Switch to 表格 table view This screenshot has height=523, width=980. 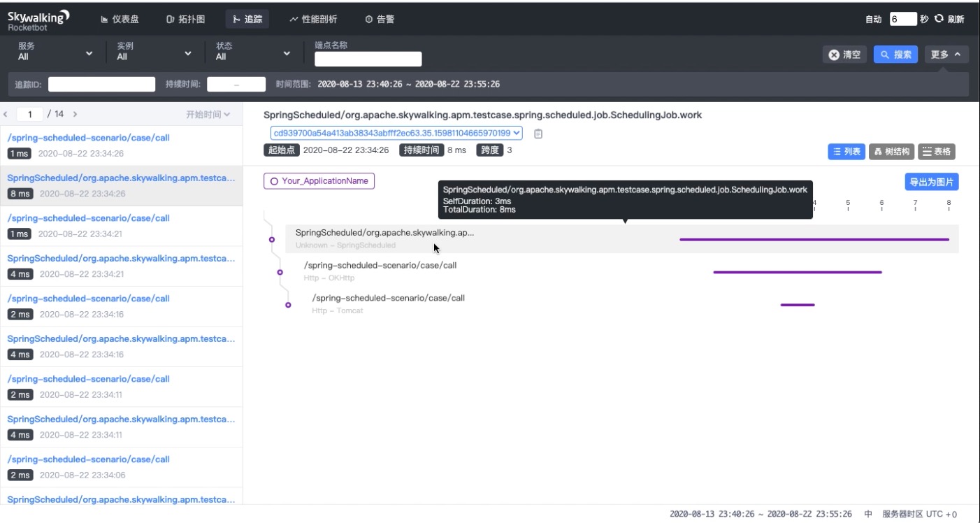[x=937, y=152]
